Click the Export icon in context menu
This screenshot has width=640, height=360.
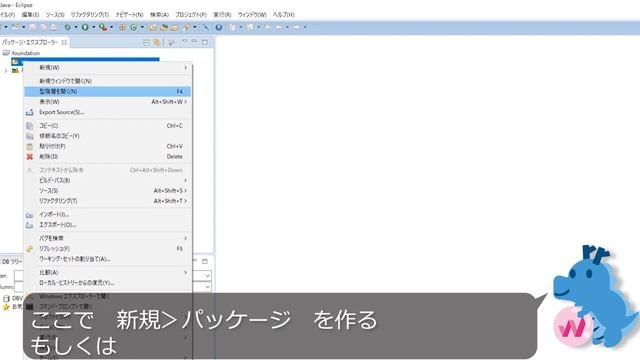click(30, 225)
